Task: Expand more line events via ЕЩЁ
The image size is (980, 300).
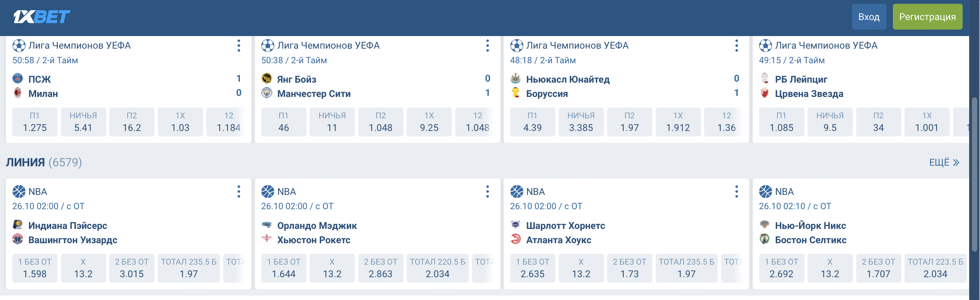Action: click(944, 162)
